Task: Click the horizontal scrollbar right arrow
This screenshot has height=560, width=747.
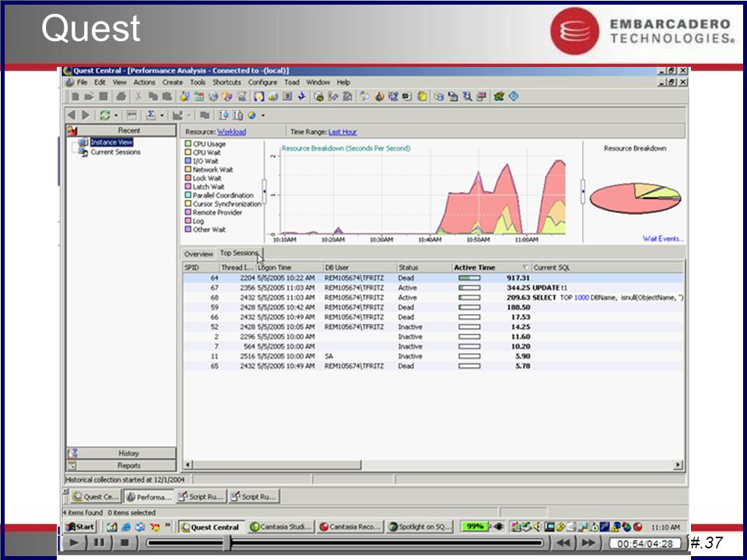Action: (678, 465)
